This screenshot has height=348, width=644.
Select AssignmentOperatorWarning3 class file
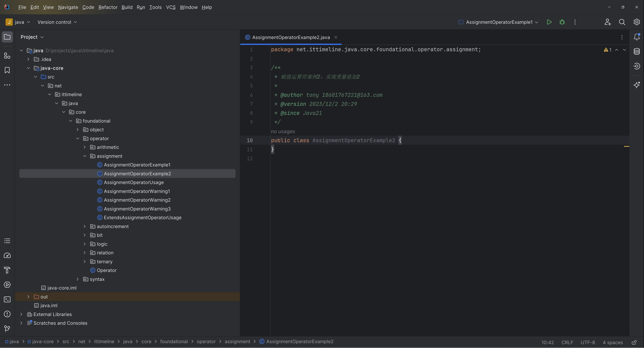[x=137, y=209]
